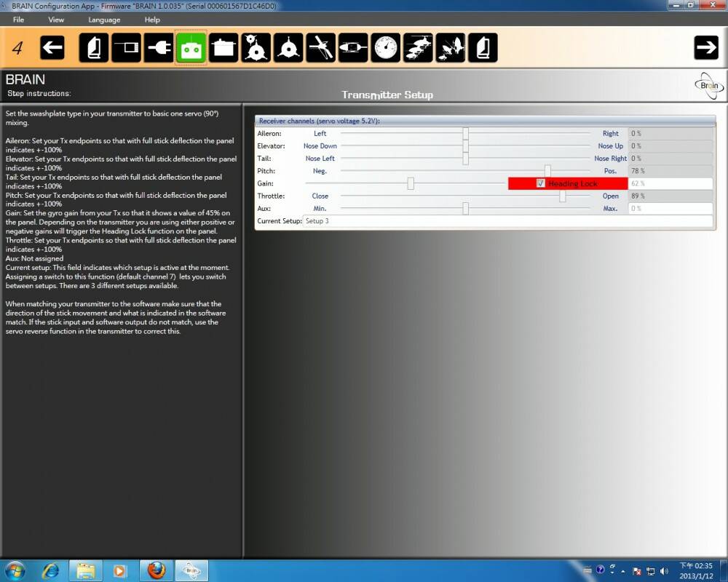Click the Aileron channel slider handle
Image resolution: width=728 pixels, height=582 pixels.
point(465,134)
